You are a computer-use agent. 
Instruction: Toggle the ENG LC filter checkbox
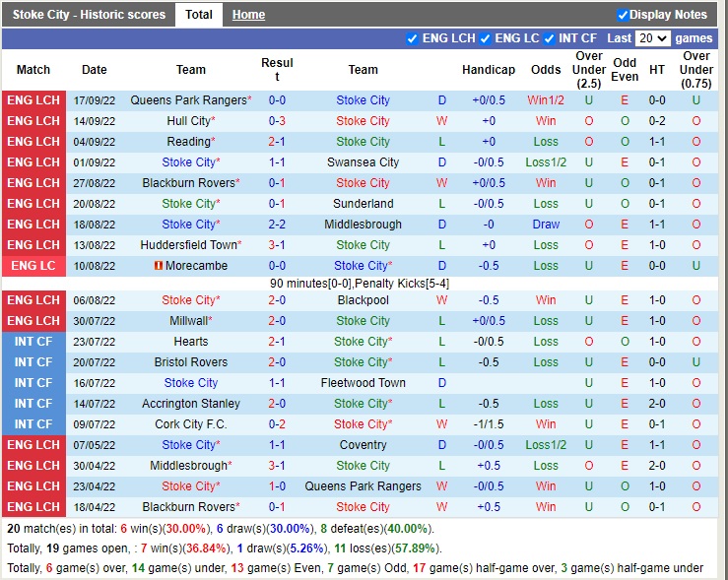(485, 38)
